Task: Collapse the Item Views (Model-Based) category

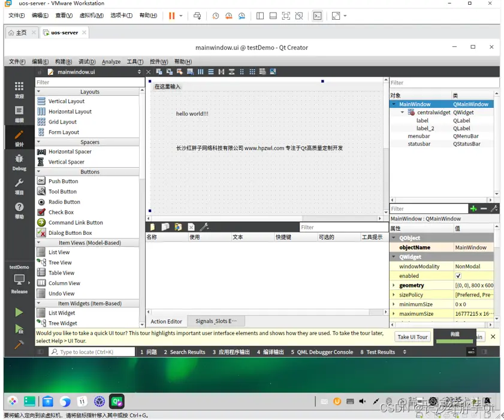Action: pos(38,243)
